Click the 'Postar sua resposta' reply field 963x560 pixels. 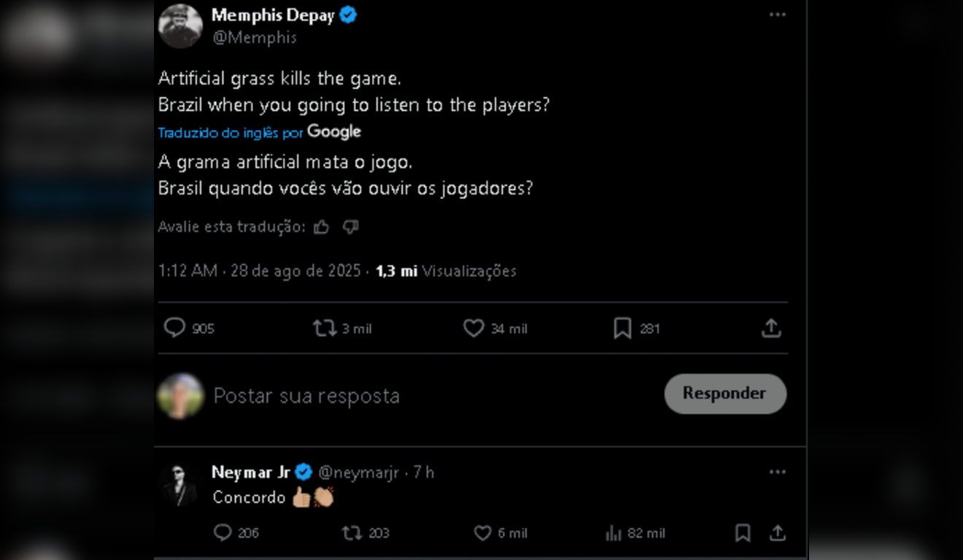tap(306, 396)
